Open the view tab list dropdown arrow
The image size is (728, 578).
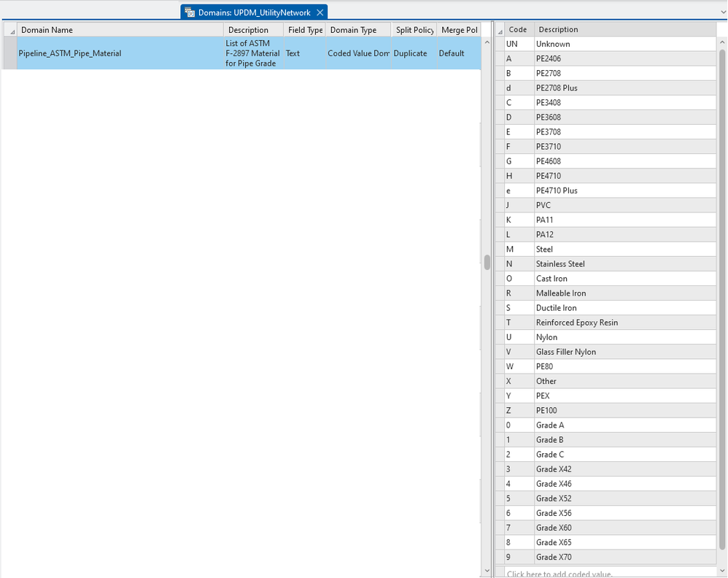point(724,12)
